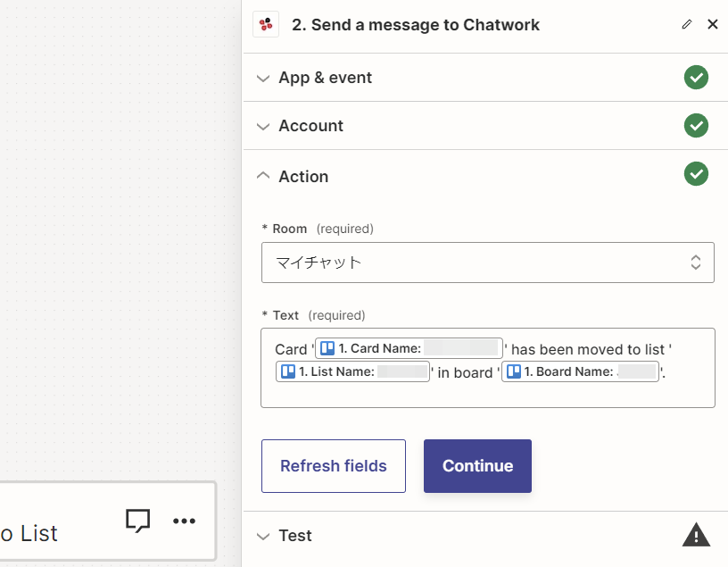The width and height of the screenshot is (728, 567).
Task: Expand the Test section
Action: click(263, 535)
